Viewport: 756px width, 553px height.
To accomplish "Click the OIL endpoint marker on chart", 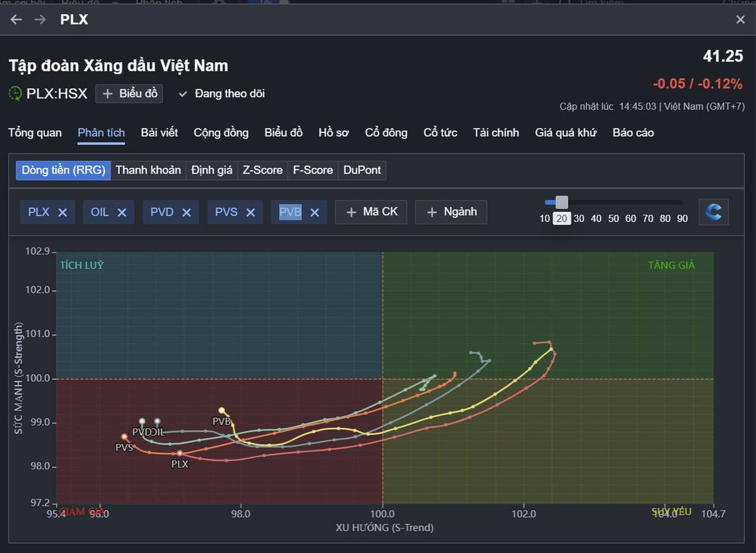I will (x=157, y=422).
